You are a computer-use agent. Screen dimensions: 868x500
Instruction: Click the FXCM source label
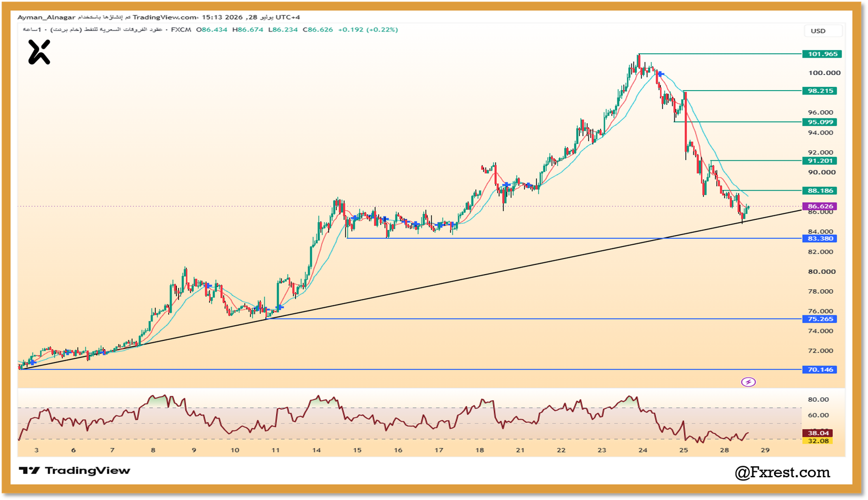(181, 30)
